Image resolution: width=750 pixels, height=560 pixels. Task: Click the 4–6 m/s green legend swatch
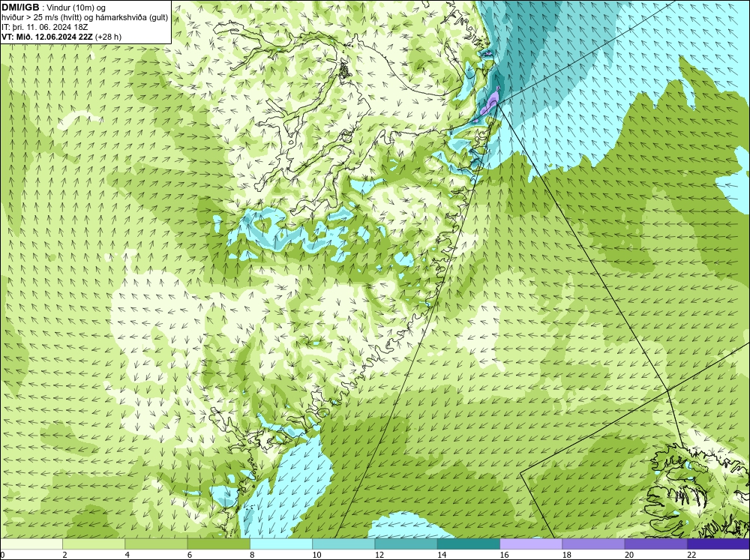(156, 544)
